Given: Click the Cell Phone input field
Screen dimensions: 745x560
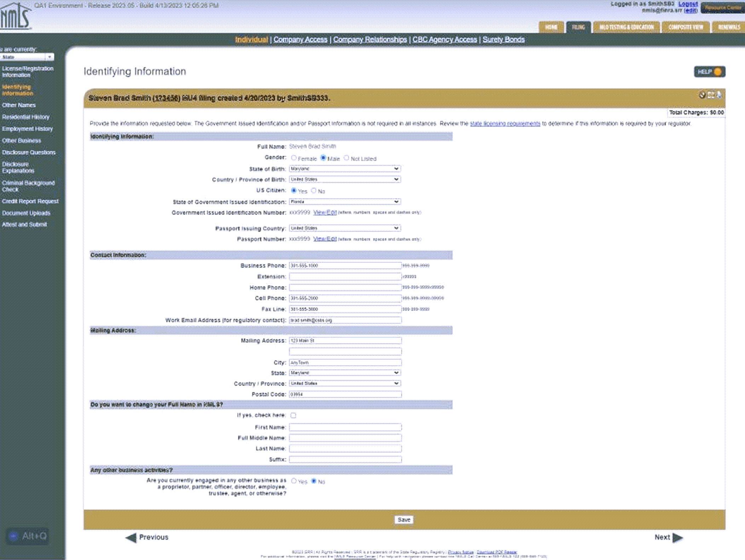Looking at the screenshot, I should pyautogui.click(x=345, y=298).
